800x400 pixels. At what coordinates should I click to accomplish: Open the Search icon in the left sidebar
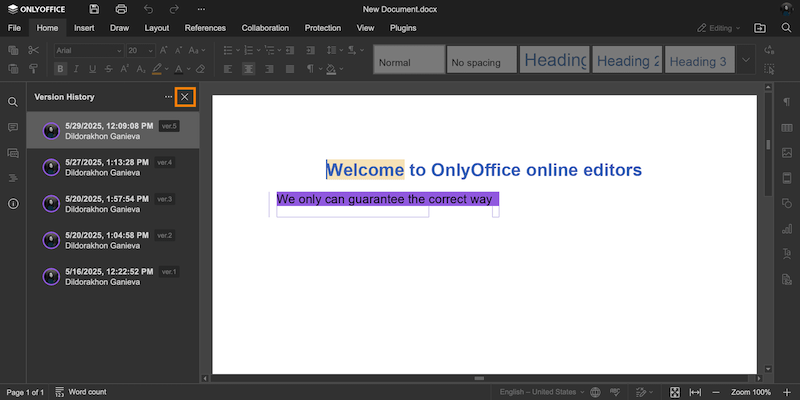[x=13, y=102]
